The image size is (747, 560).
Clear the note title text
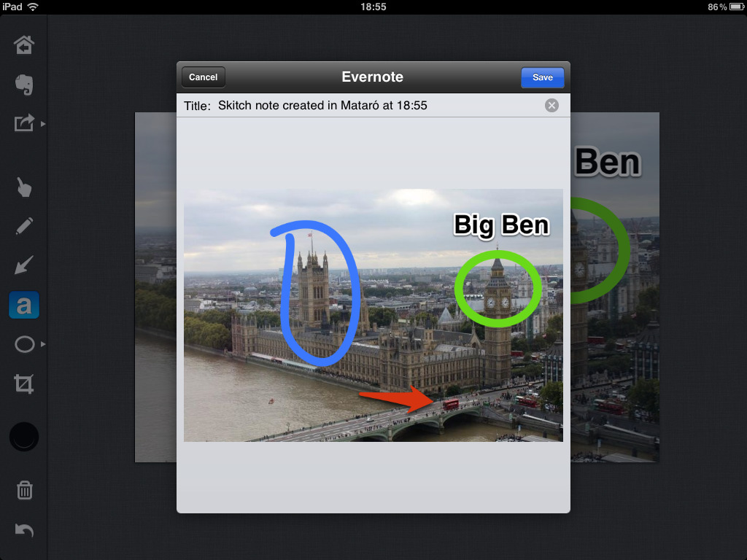[552, 106]
